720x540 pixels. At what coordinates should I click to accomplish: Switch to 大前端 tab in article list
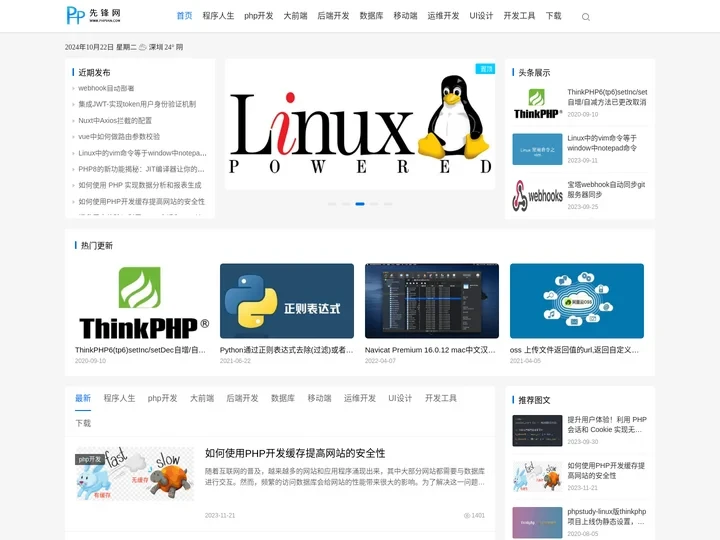(202, 398)
